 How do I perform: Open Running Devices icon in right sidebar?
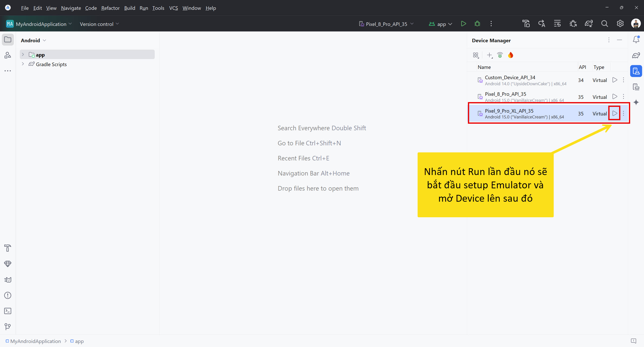[x=636, y=87]
